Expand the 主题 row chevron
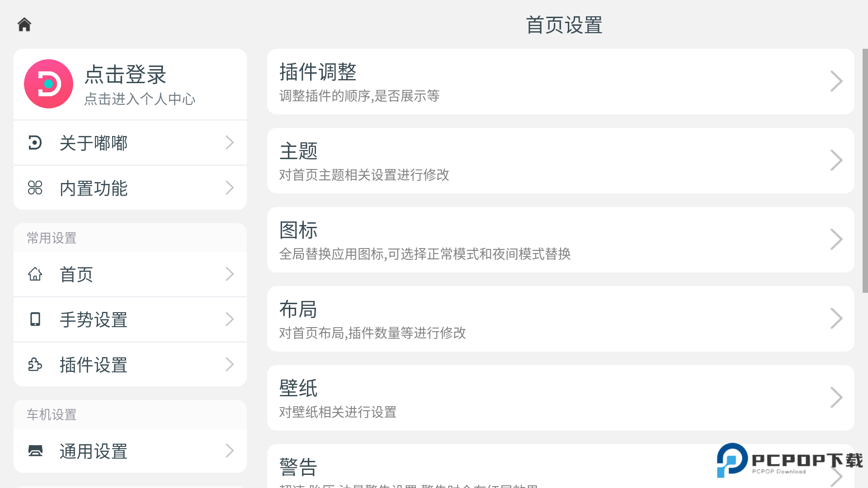The image size is (868, 488). 836,161
